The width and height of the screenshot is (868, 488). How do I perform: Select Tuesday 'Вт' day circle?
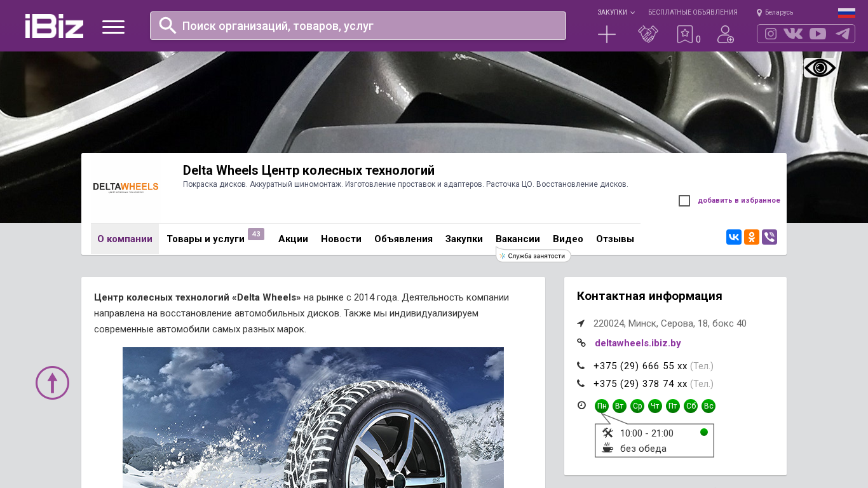coord(620,406)
